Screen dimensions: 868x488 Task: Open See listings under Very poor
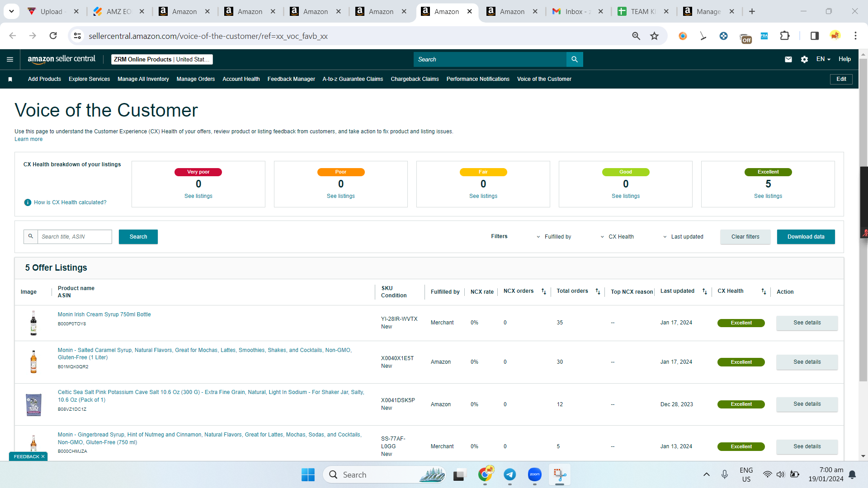tap(198, 196)
